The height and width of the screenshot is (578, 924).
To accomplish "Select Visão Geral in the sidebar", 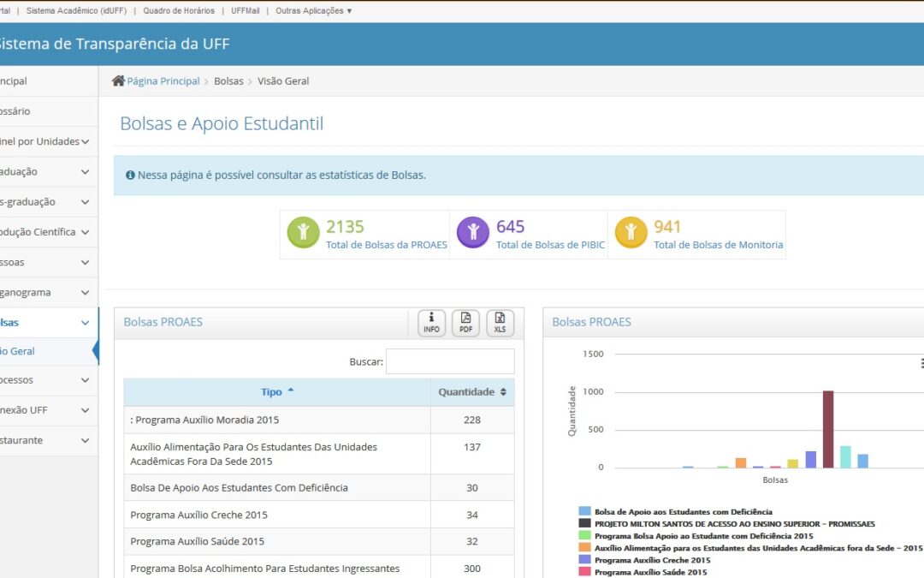I will [x=19, y=351].
